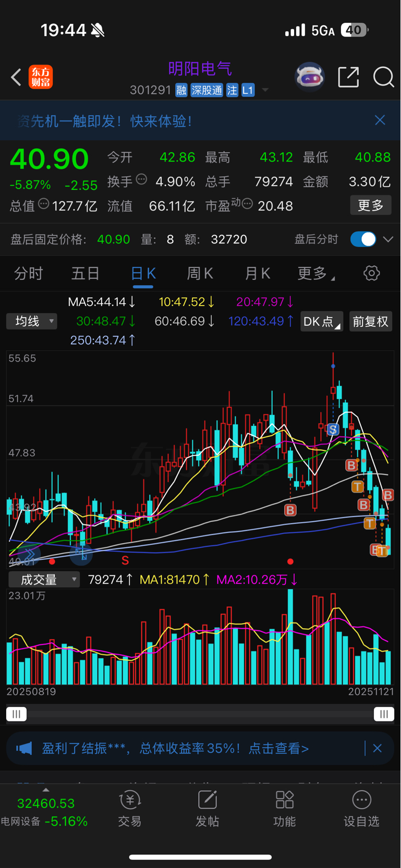This screenshot has height=868, width=401.
Task: Tap the 市盈 info circle icon
Action: coord(248,204)
